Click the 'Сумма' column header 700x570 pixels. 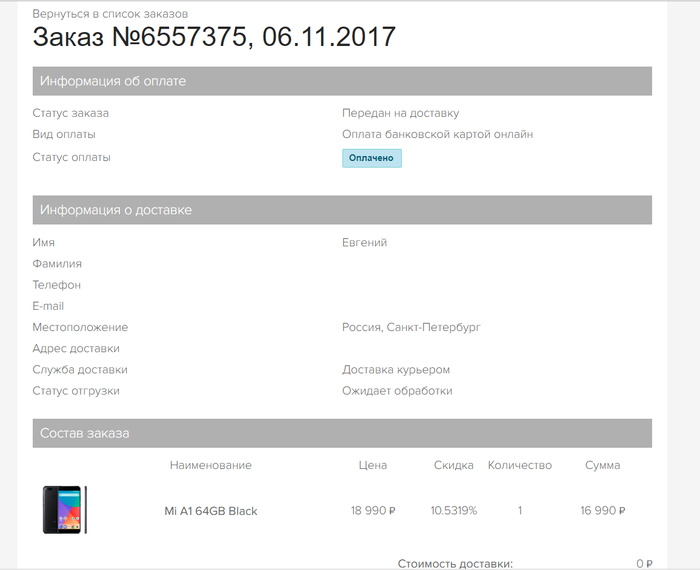(x=603, y=465)
